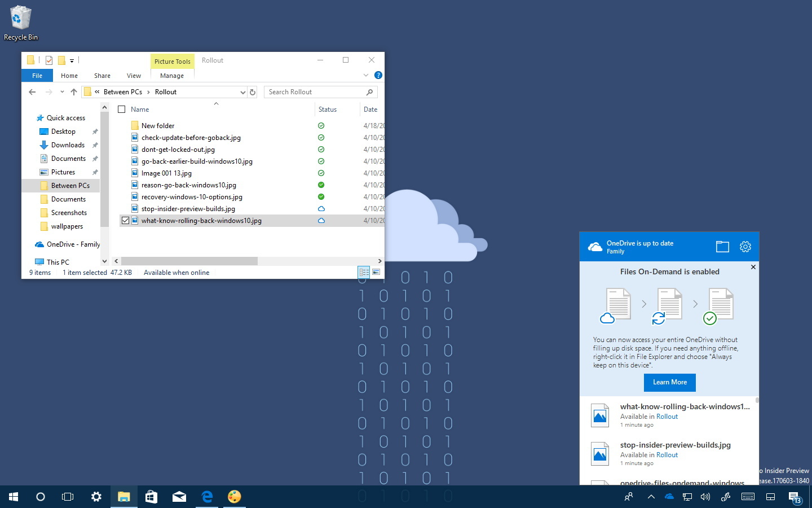Click the New folder quick access toolbar icon
Screen dimensions: 812x508
[x=61, y=60]
